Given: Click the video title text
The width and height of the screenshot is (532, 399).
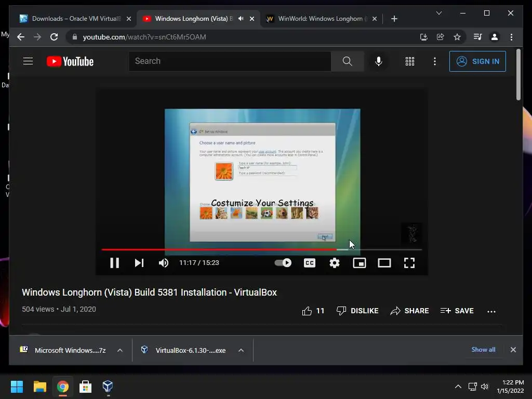Looking at the screenshot, I should 149,292.
